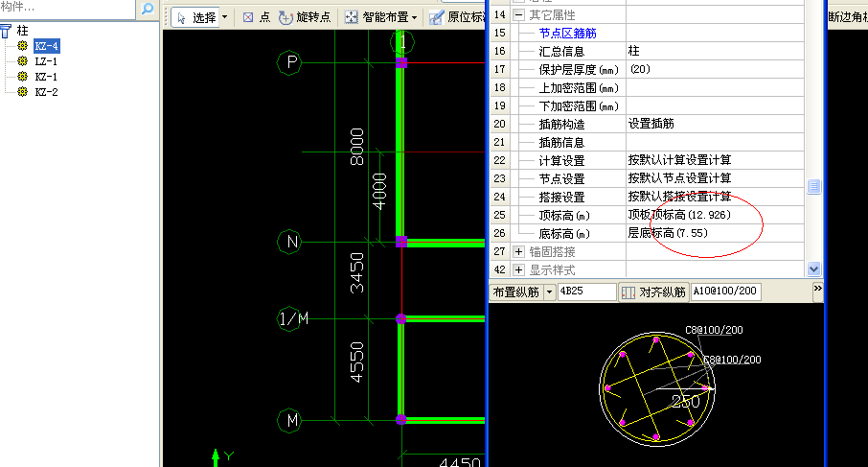Open the 选择 tool dropdown arrow
This screenshot has height=467, width=868.
(x=225, y=17)
